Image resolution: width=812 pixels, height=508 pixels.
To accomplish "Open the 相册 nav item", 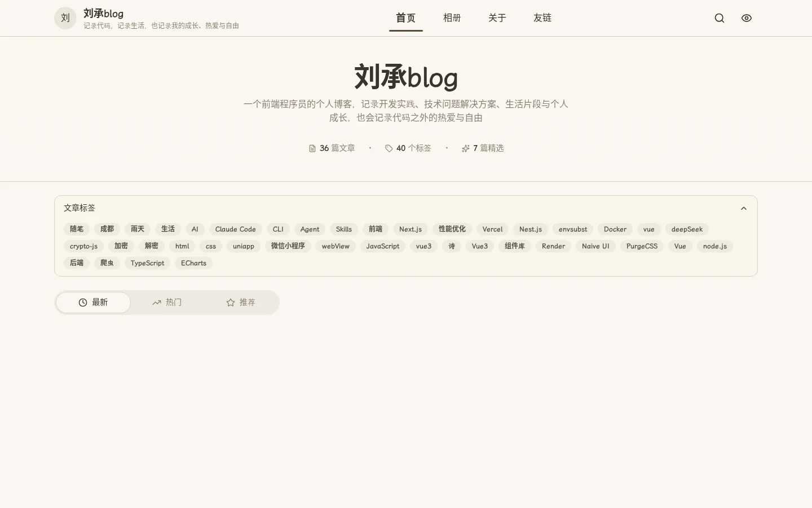I will 452,18.
